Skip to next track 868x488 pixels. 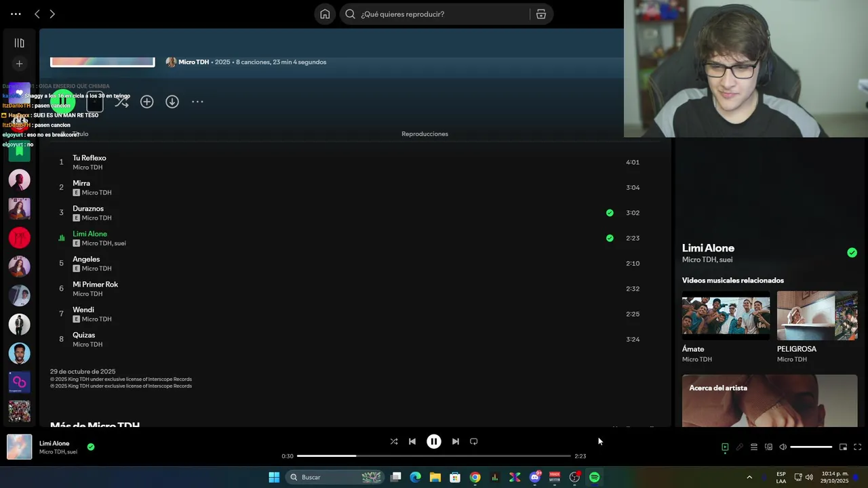coord(456,441)
